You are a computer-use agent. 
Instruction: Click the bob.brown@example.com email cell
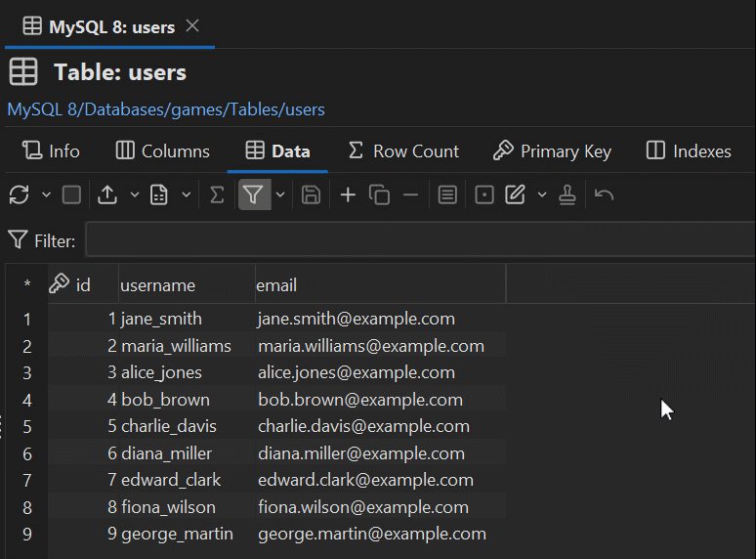tap(380, 400)
